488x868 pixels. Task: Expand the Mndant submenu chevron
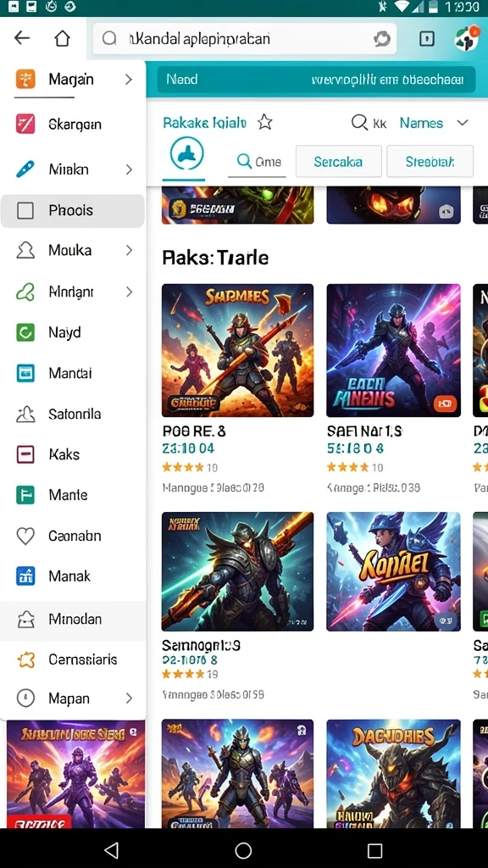pos(129,292)
